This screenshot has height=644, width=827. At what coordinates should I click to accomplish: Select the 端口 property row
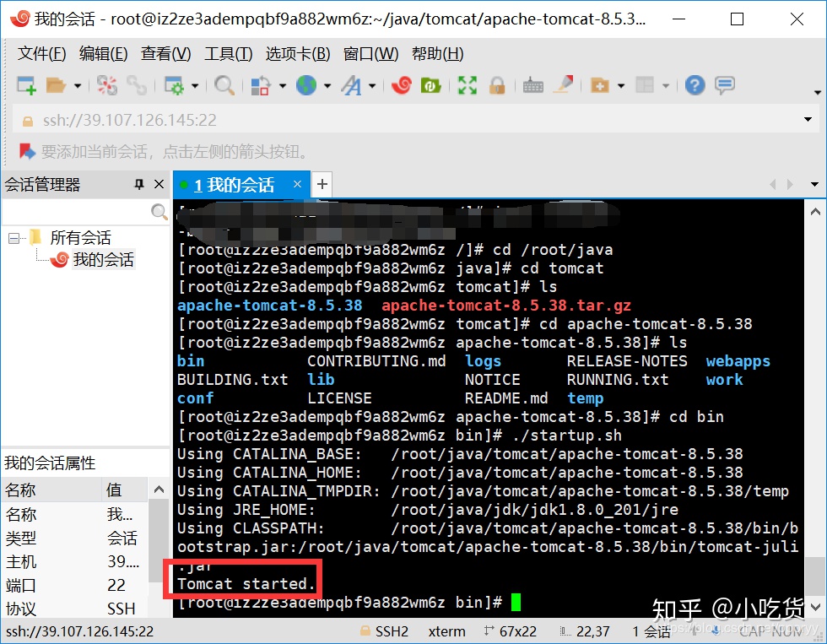pos(74,585)
